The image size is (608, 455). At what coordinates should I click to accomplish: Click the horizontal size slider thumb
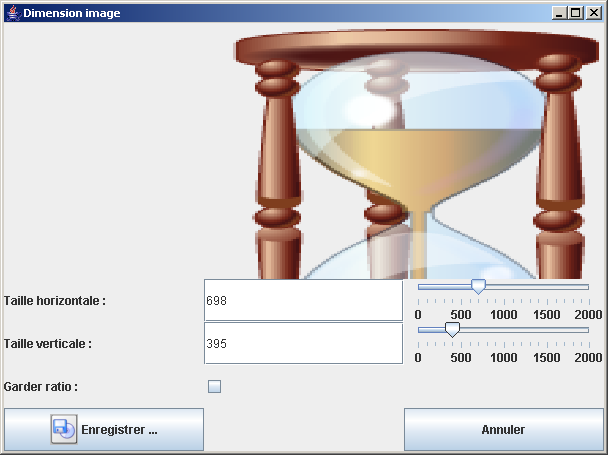point(478,287)
